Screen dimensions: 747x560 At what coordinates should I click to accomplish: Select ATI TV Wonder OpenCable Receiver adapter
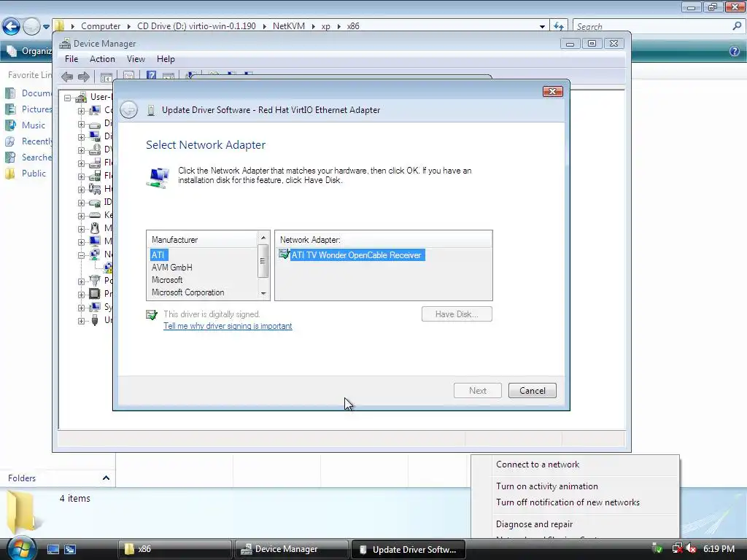tap(356, 255)
